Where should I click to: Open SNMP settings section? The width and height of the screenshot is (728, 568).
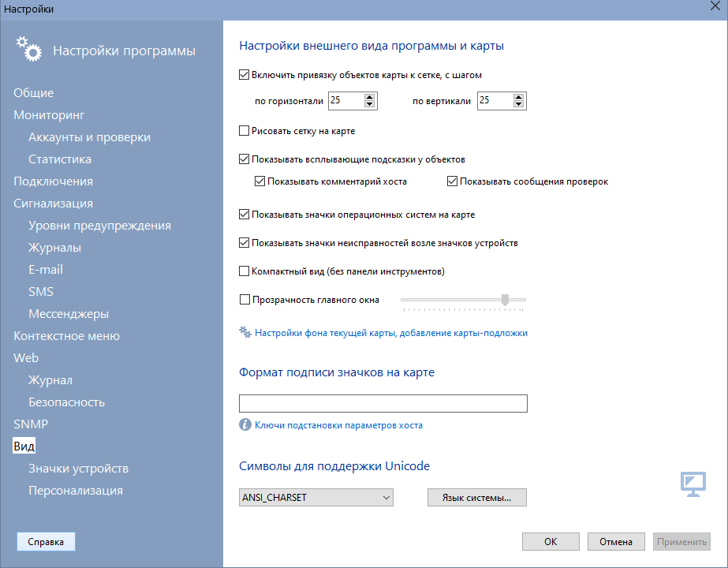[x=31, y=424]
